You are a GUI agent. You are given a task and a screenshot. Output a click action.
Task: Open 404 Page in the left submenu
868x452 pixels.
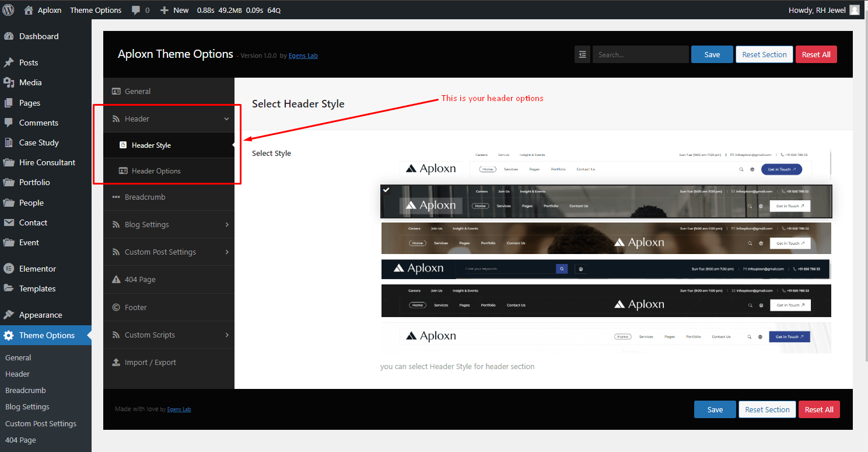pyautogui.click(x=20, y=440)
